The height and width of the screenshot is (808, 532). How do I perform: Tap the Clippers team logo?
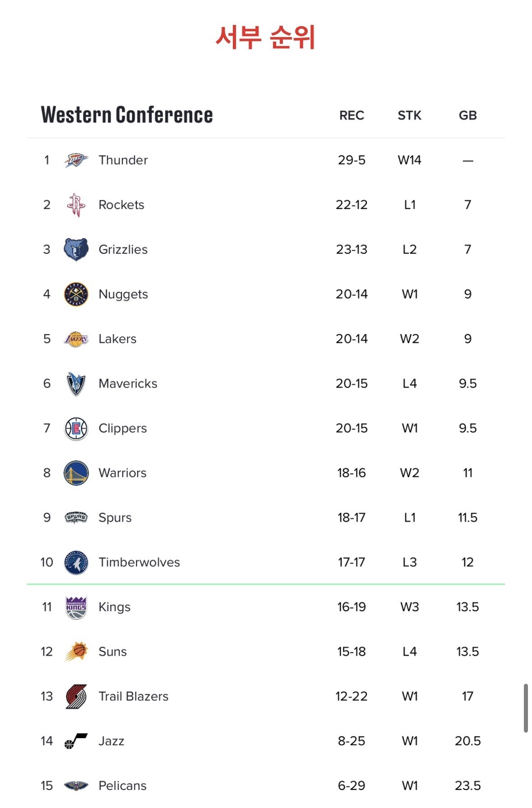[x=76, y=428]
